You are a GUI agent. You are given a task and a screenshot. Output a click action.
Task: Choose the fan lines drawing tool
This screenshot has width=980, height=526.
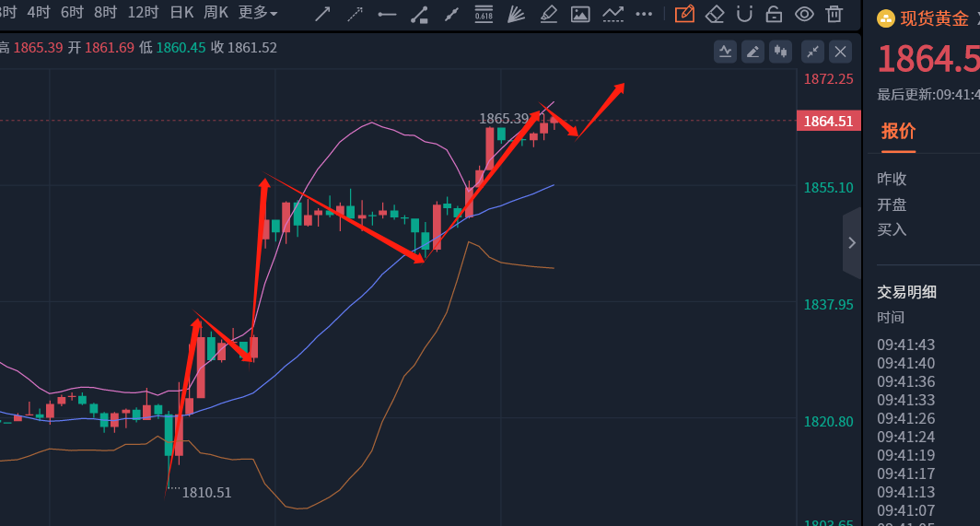(x=516, y=14)
